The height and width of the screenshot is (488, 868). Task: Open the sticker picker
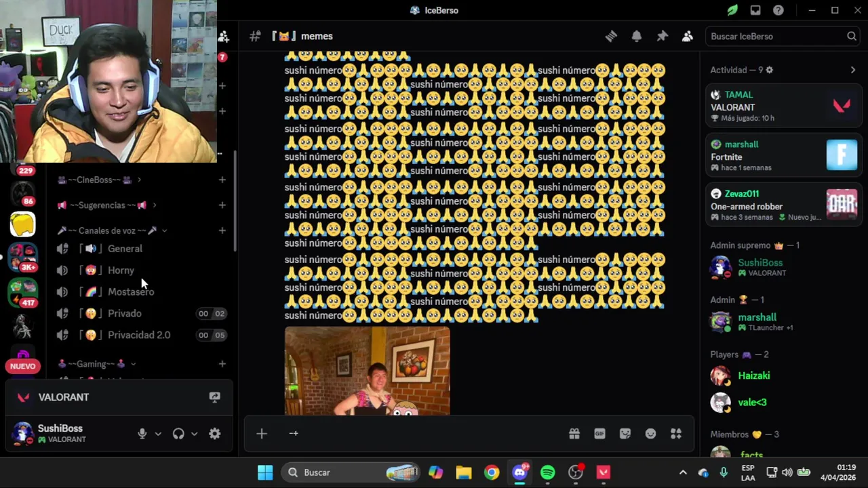point(625,434)
